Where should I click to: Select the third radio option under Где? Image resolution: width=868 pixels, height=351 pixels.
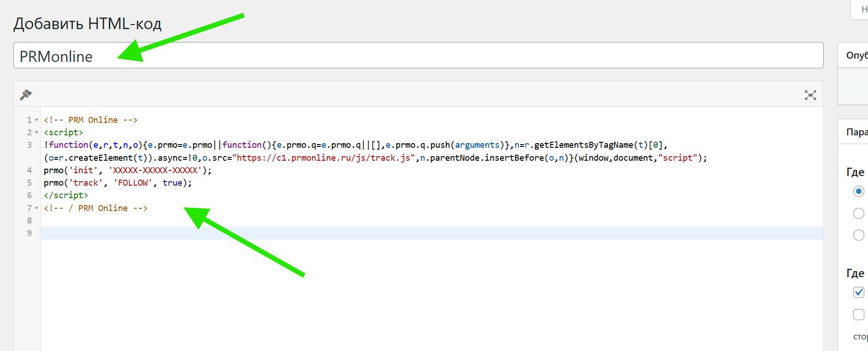click(859, 235)
